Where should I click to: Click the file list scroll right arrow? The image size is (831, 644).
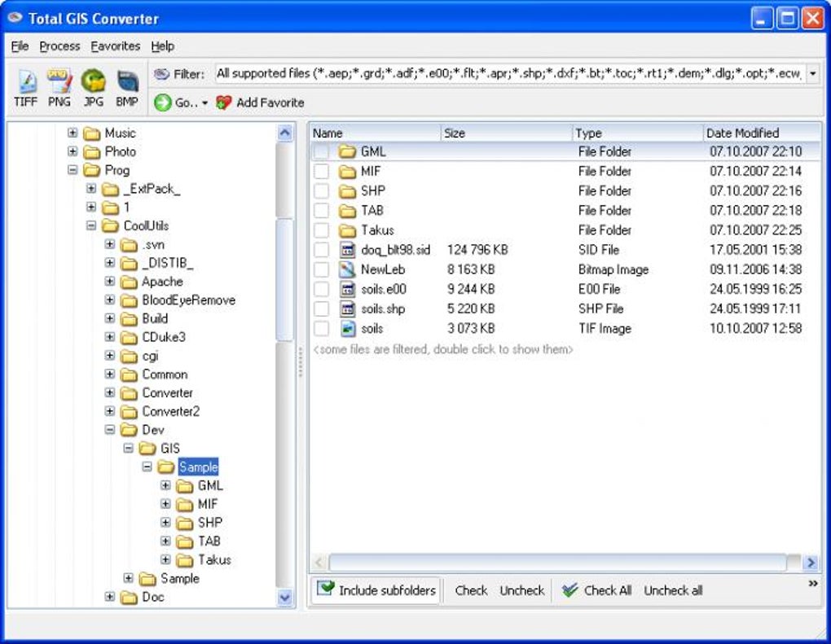(x=811, y=562)
